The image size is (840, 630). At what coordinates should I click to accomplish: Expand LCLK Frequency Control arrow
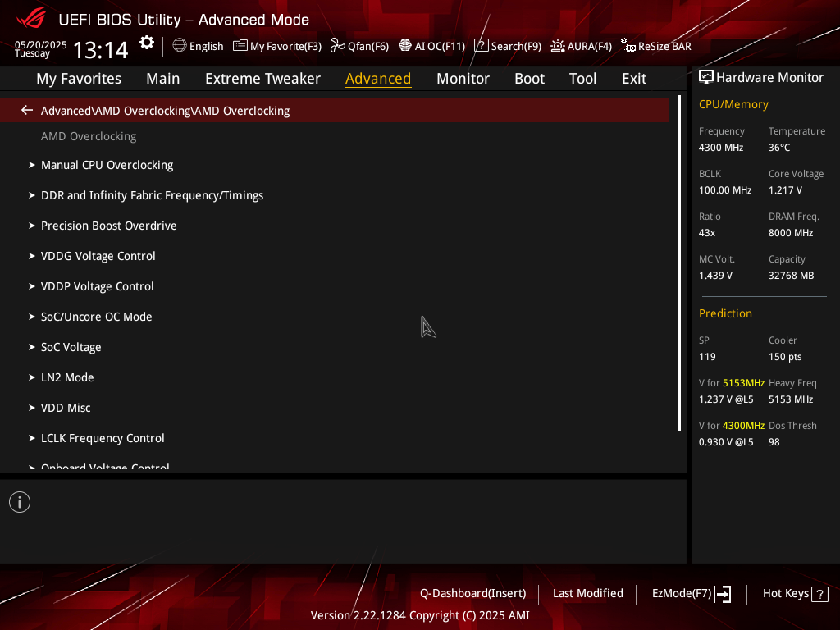(32, 438)
